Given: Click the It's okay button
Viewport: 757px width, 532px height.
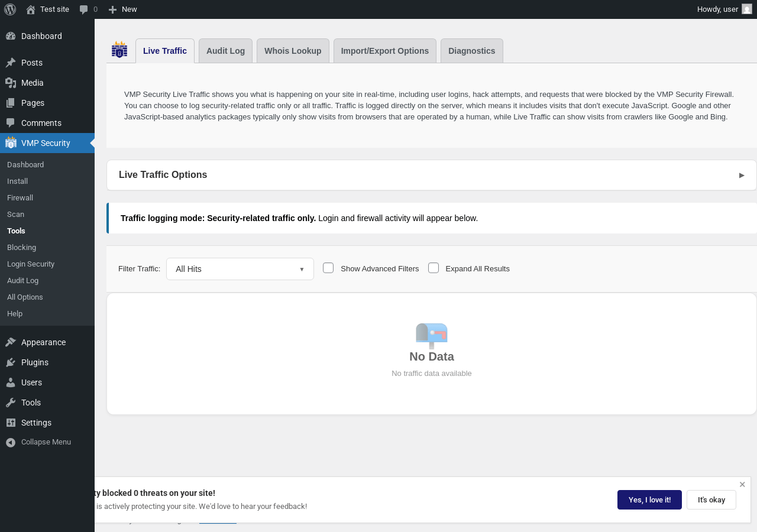Looking at the screenshot, I should (711, 499).
